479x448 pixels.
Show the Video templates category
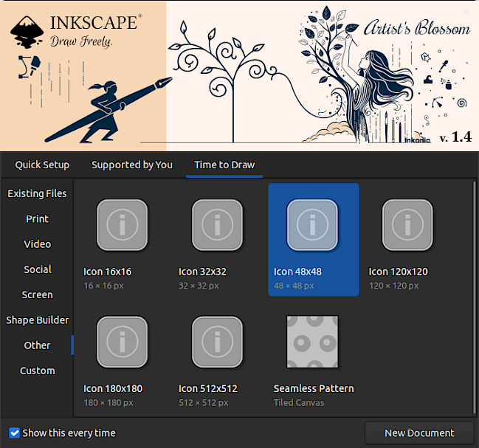pos(37,244)
